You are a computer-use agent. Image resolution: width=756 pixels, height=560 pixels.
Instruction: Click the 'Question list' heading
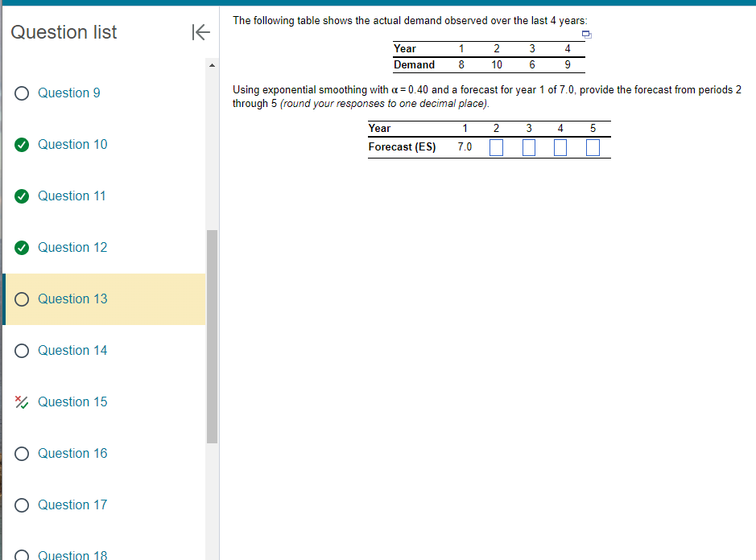64,32
